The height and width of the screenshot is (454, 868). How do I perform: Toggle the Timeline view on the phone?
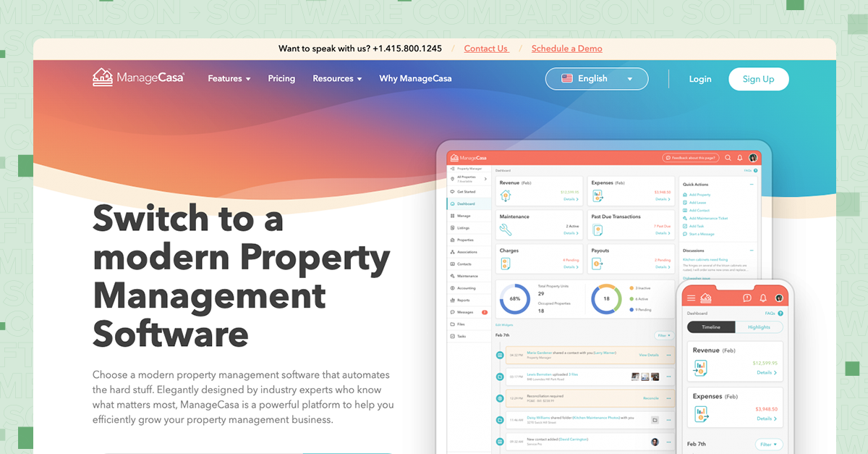(711, 327)
